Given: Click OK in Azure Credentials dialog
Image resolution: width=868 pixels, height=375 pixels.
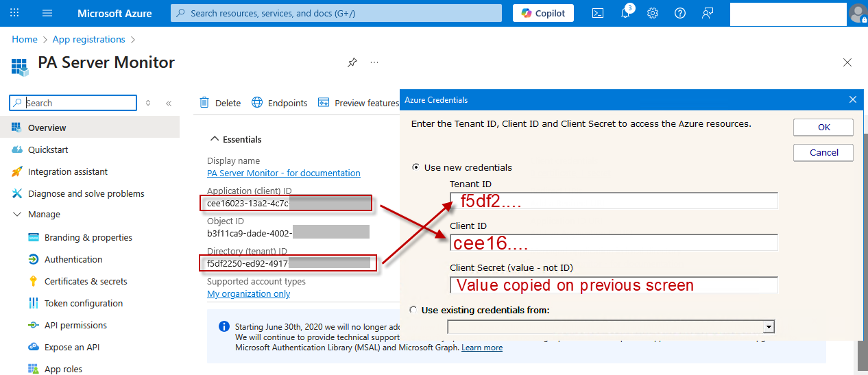Looking at the screenshot, I should [x=823, y=127].
